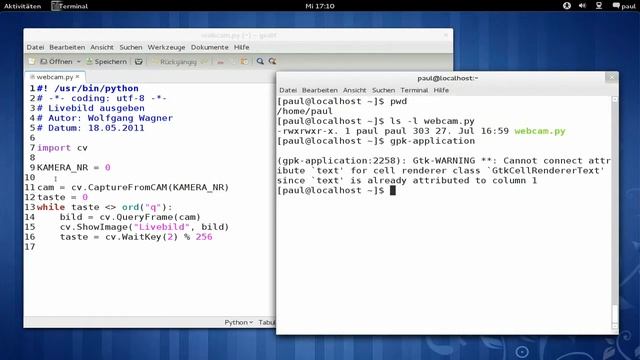Image resolution: width=640 pixels, height=360 pixels.
Task: Click the '# Datum: 18.05.2011' comment line
Action: (x=91, y=128)
